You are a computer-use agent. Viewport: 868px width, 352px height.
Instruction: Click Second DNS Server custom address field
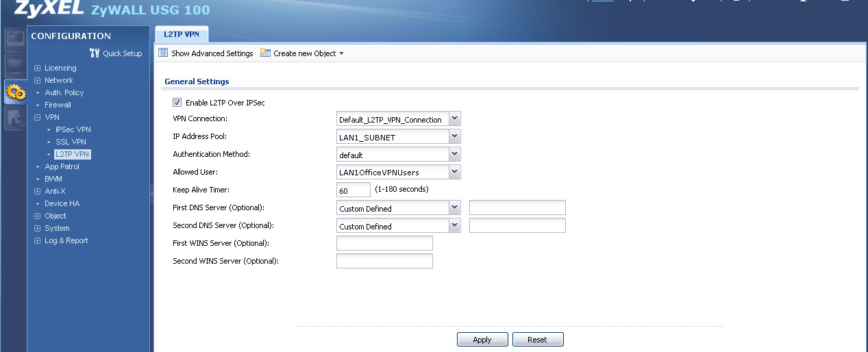coord(517,225)
